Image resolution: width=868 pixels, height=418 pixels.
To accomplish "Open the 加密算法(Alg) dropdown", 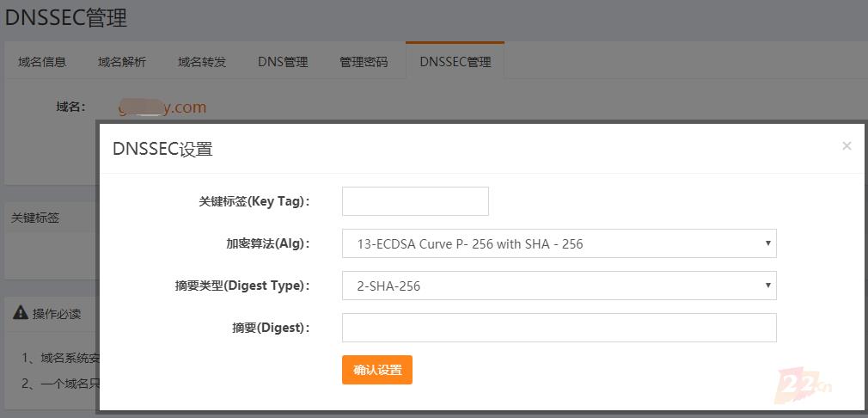I will coord(559,243).
